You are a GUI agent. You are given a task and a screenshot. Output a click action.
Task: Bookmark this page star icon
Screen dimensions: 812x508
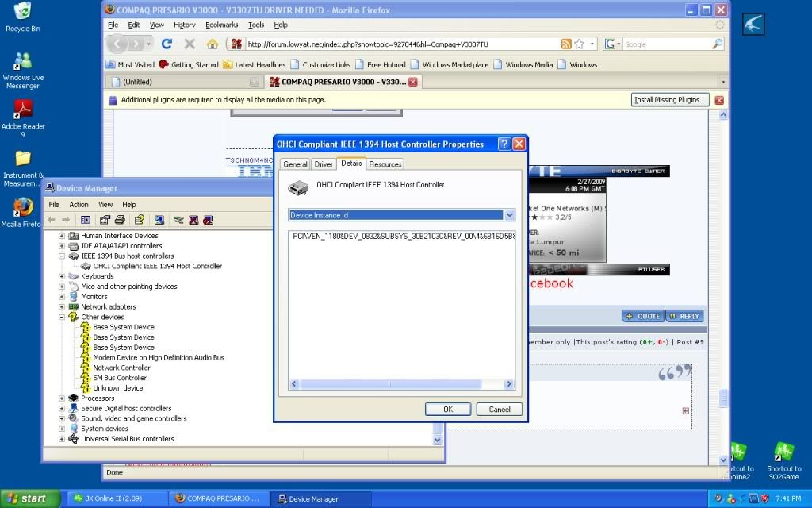(x=580, y=44)
